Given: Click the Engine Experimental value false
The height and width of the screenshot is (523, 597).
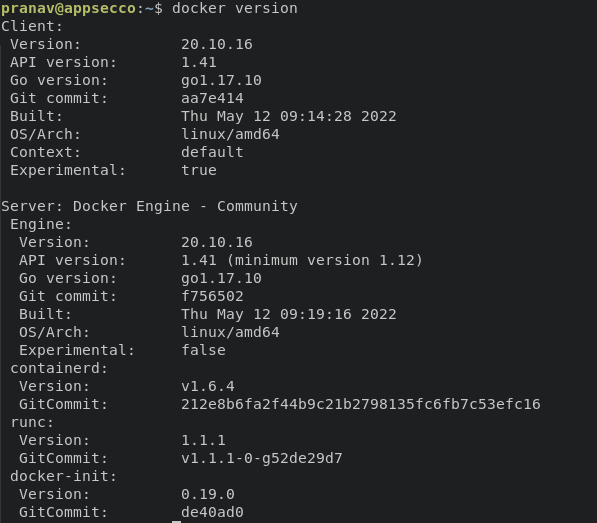Looking at the screenshot, I should coord(203,350).
